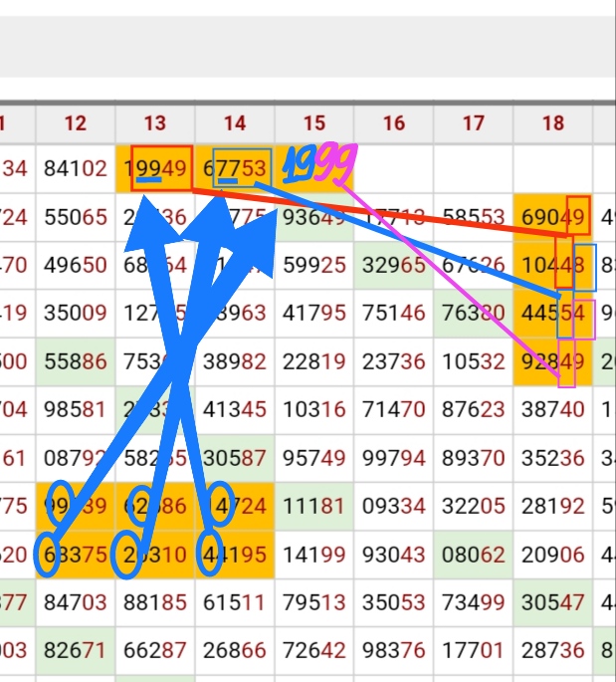Tap the number 61511
The image size is (616, 682).
coord(235,602)
